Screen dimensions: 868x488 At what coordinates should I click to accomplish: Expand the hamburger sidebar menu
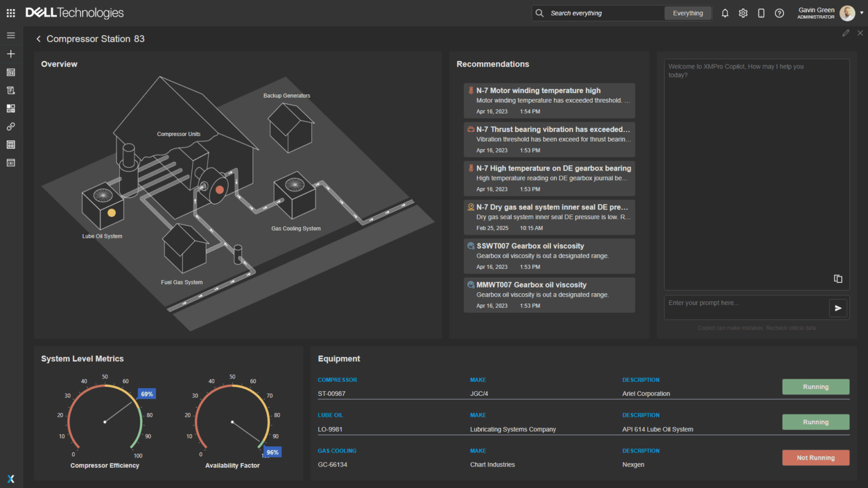11,36
